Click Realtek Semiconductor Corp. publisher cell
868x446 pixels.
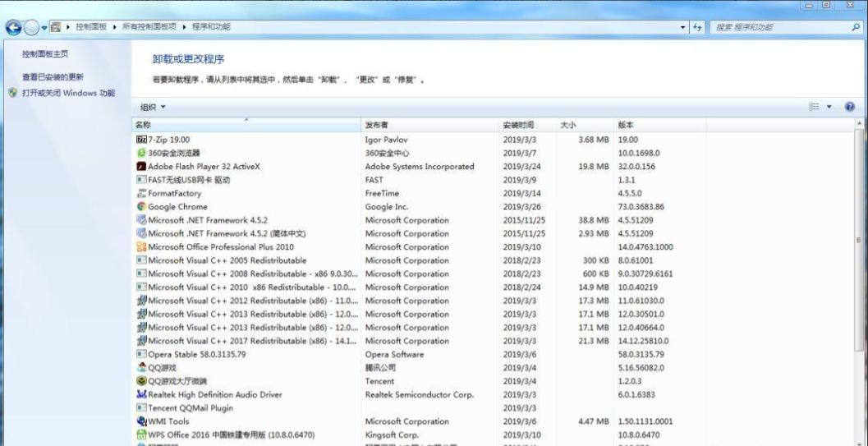(420, 395)
